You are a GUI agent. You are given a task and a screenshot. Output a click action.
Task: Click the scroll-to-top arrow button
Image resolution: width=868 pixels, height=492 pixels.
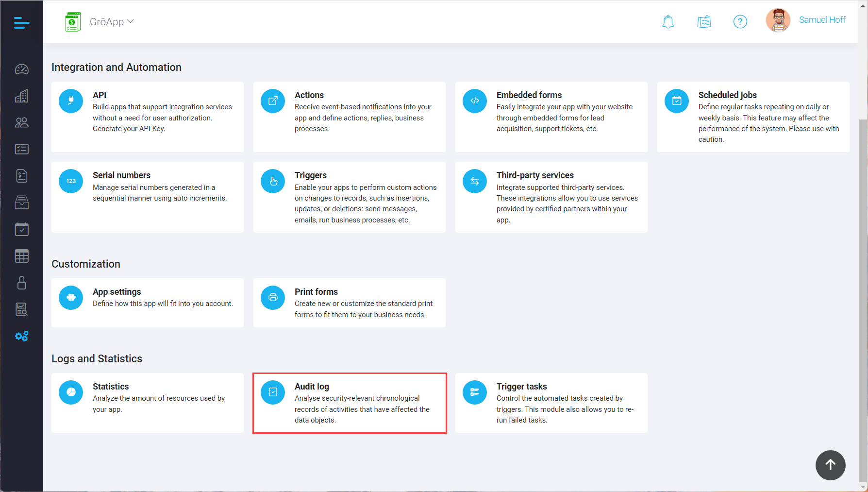point(831,465)
